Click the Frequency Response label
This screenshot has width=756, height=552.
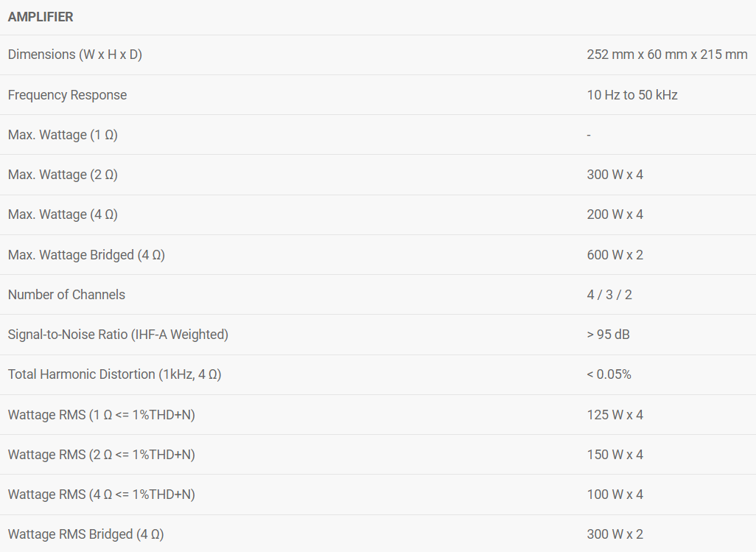pos(67,95)
